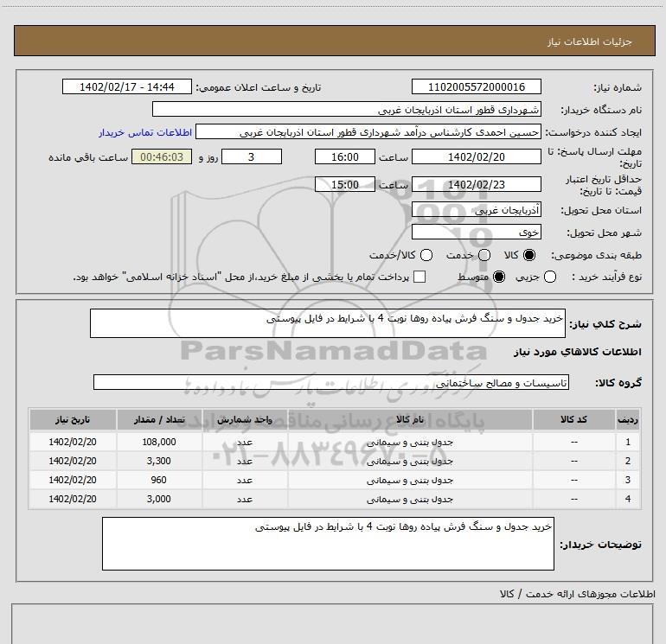Click the unit عدد in row 3
The width and height of the screenshot is (666, 644).
[245, 480]
